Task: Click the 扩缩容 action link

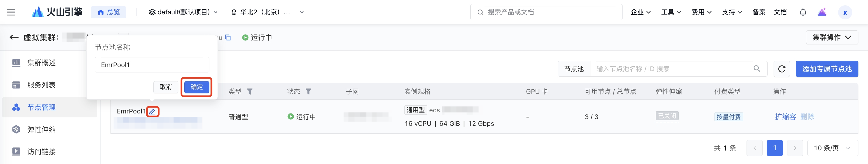Action: point(785,117)
